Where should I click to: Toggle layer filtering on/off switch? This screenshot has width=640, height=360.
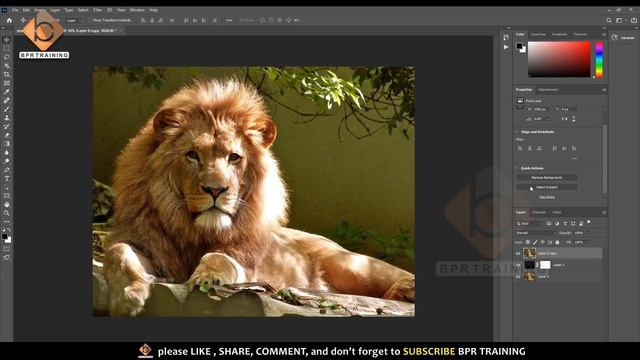pyautogui.click(x=589, y=222)
